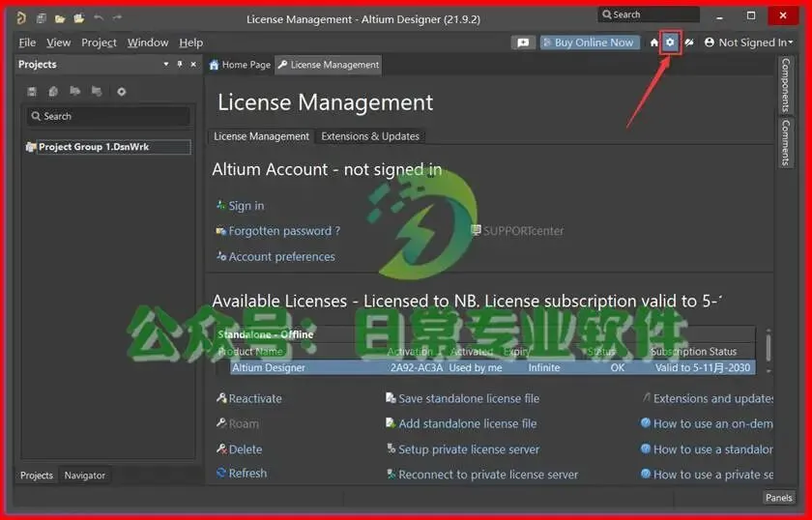
Task: Click the Valid to 5-11月-2030 cell
Action: (x=702, y=367)
